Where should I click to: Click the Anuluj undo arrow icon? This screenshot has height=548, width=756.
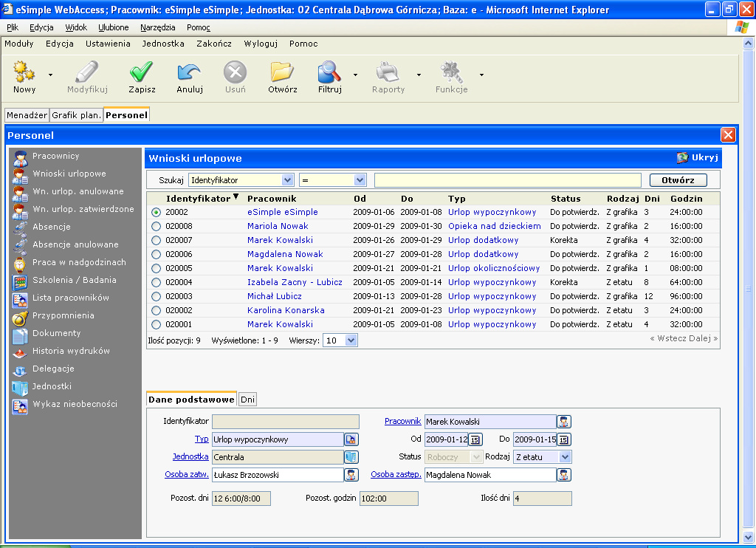190,72
